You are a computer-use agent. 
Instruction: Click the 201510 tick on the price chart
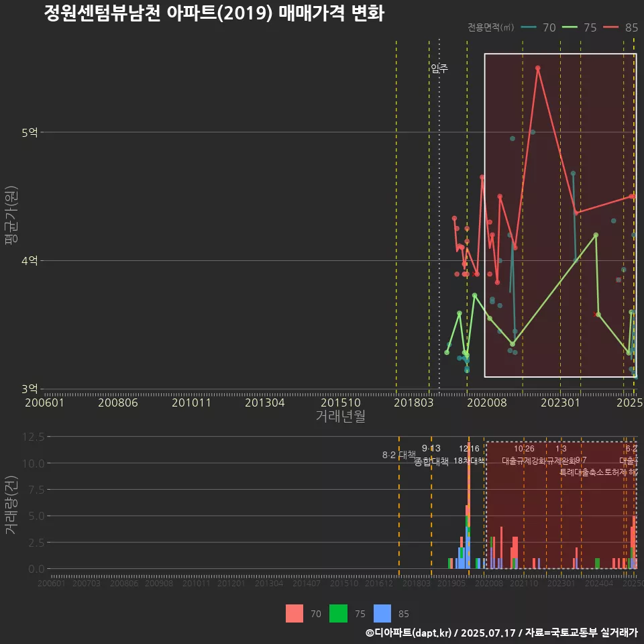click(341, 402)
